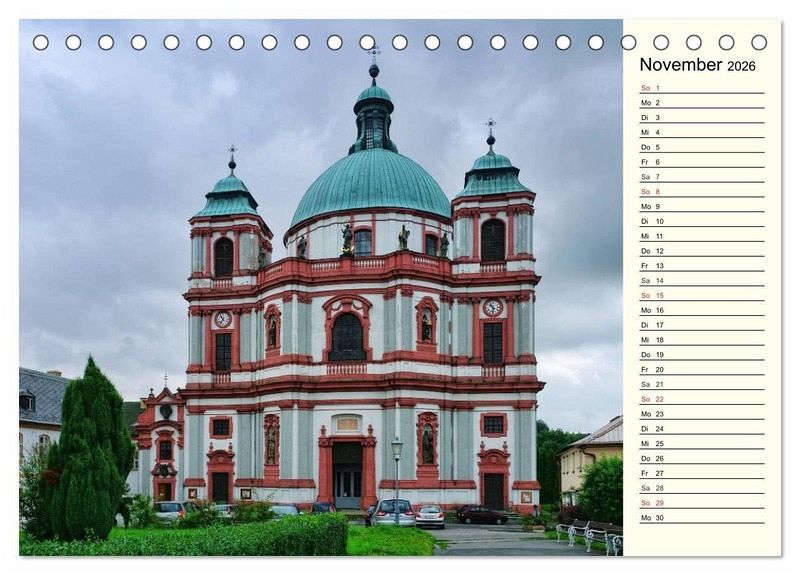
Task: Select the 'So 29' calendar row
Action: tap(702, 503)
